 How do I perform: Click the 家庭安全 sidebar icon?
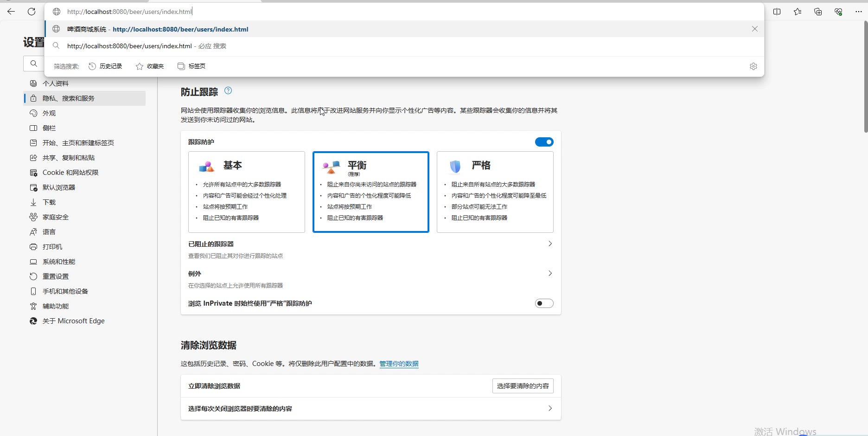coord(33,217)
